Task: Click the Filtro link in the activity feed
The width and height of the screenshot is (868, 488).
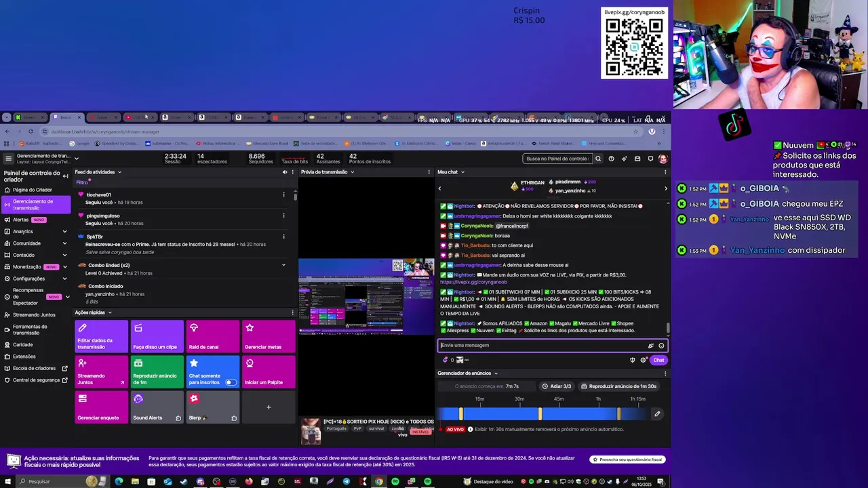Action: tap(82, 182)
